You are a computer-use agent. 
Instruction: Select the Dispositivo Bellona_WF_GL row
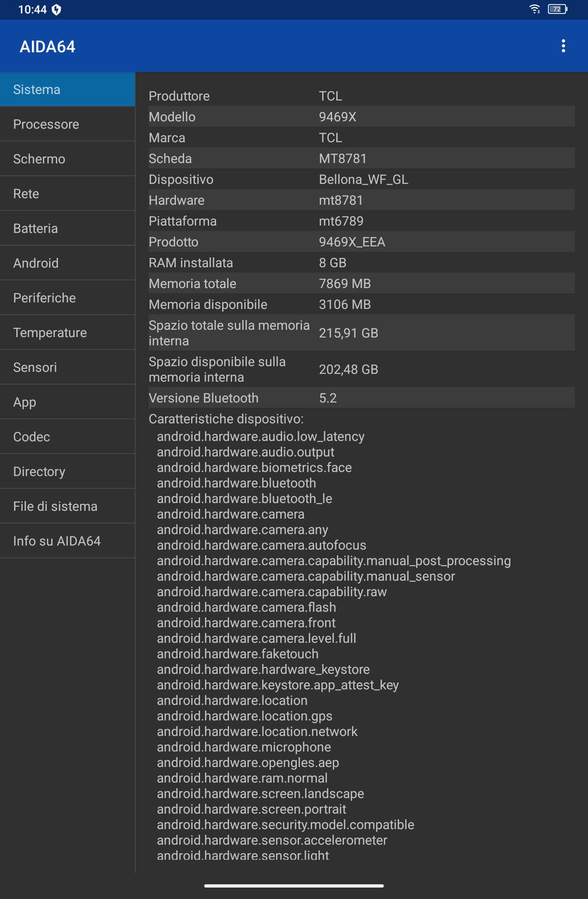[361, 179]
